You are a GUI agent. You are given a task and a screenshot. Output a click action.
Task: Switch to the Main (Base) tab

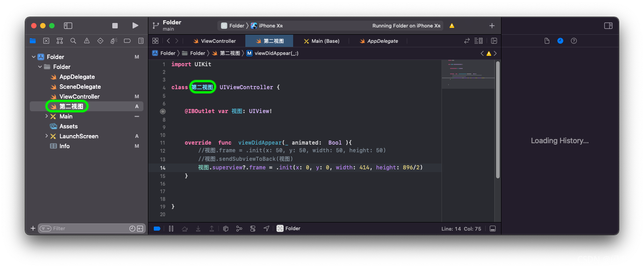click(x=322, y=41)
